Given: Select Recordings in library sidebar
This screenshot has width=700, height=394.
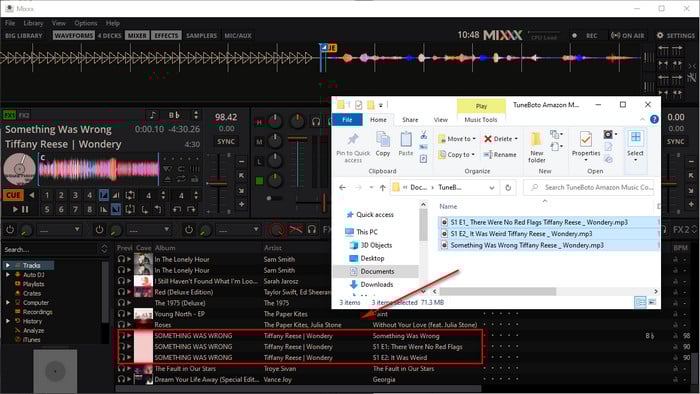Looking at the screenshot, I should (x=37, y=312).
